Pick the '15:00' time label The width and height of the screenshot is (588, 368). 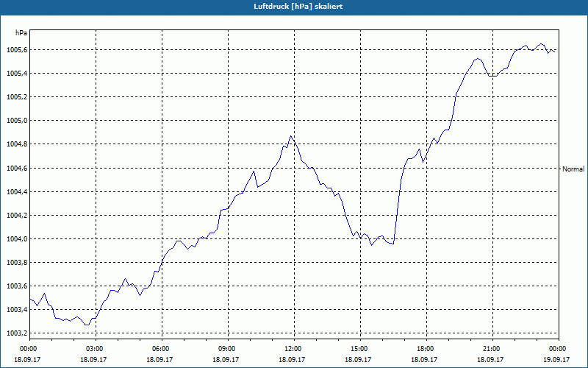pyautogui.click(x=359, y=349)
